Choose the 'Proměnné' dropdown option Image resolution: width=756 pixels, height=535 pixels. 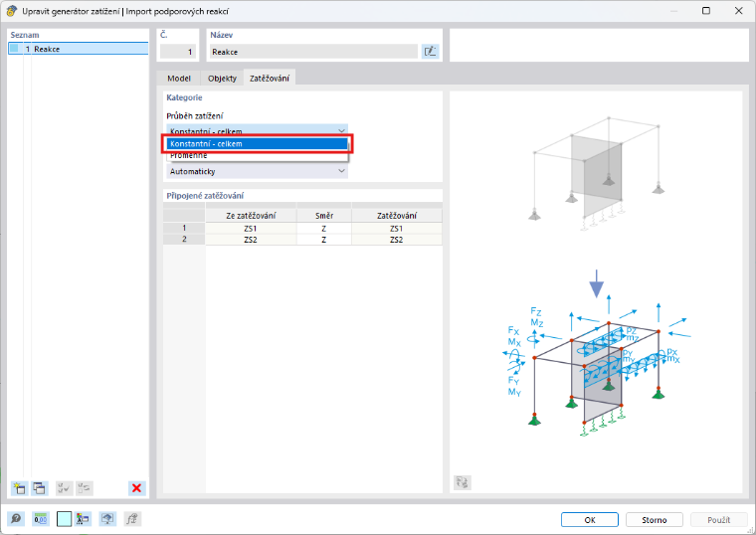click(x=257, y=155)
